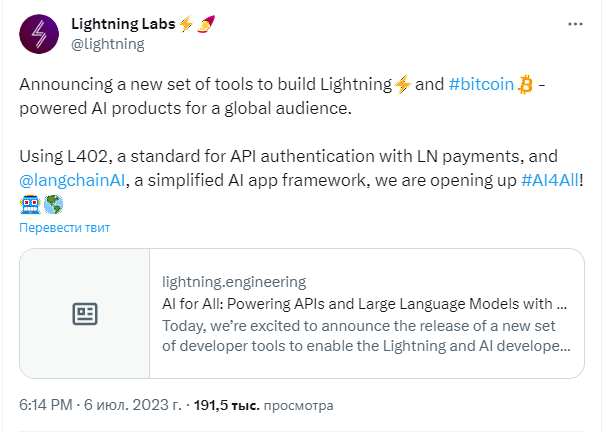Click the article placeholder icon in link card

click(x=85, y=314)
